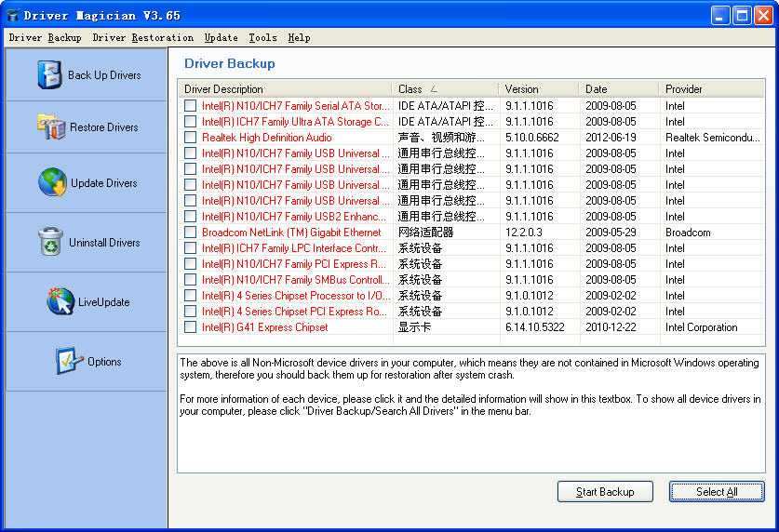This screenshot has width=779, height=532.
Task: Click the Back Up Drivers cabinet icon
Action: click(49, 75)
